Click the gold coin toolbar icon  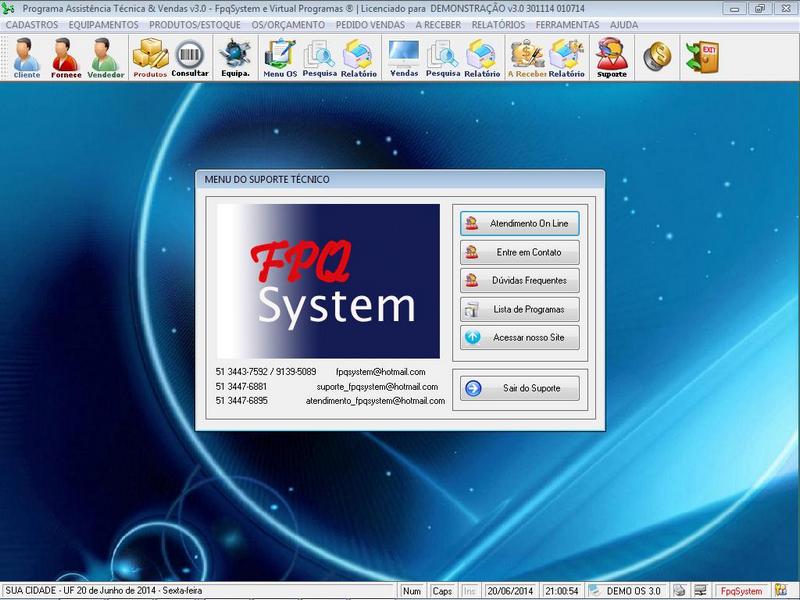pos(657,57)
